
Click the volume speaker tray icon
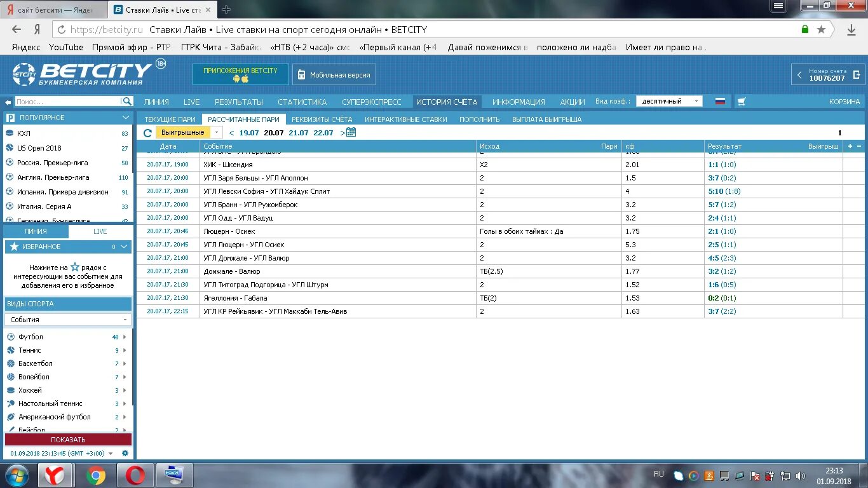point(801,475)
